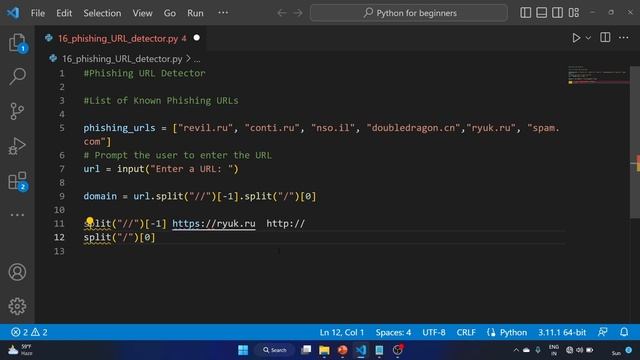Open the Run menu
This screenshot has width=640, height=360.
(195, 13)
